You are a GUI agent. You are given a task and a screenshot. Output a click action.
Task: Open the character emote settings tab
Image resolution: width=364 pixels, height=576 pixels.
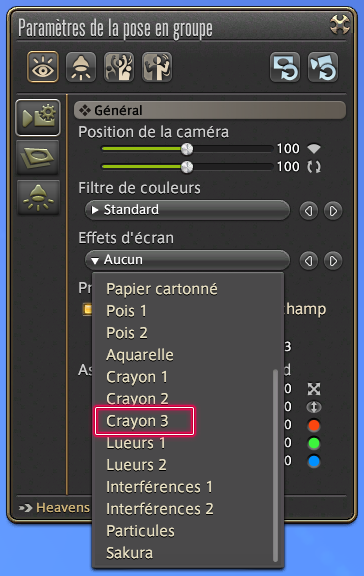[x=157, y=67]
